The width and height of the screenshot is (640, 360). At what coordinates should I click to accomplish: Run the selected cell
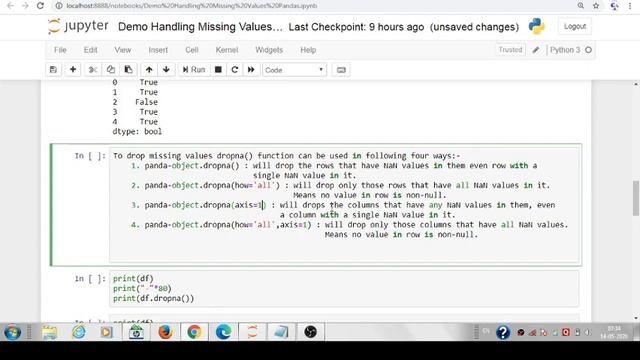coord(193,70)
